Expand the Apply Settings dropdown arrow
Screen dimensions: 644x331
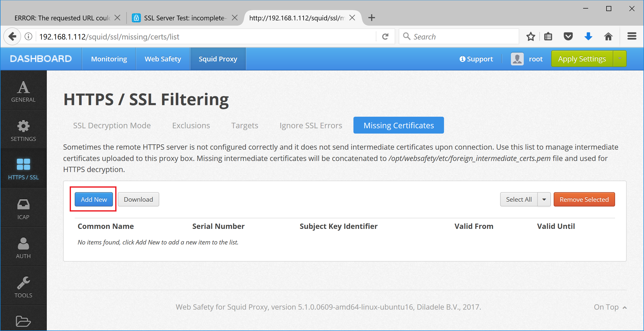point(620,59)
